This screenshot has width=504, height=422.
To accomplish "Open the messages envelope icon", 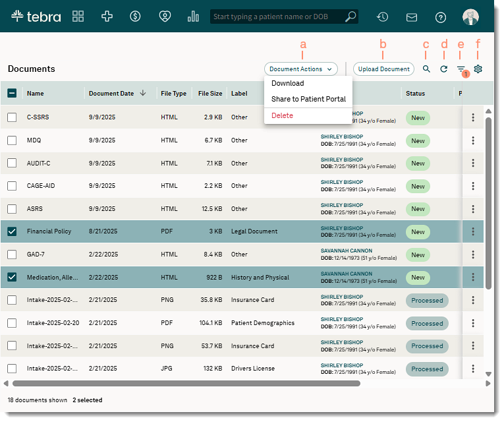I will pyautogui.click(x=412, y=17).
